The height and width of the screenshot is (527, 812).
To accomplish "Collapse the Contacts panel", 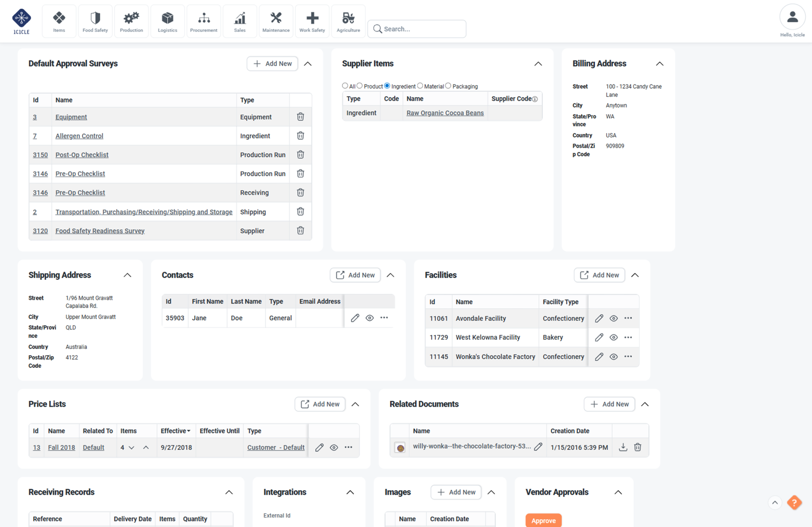I will pyautogui.click(x=390, y=275).
